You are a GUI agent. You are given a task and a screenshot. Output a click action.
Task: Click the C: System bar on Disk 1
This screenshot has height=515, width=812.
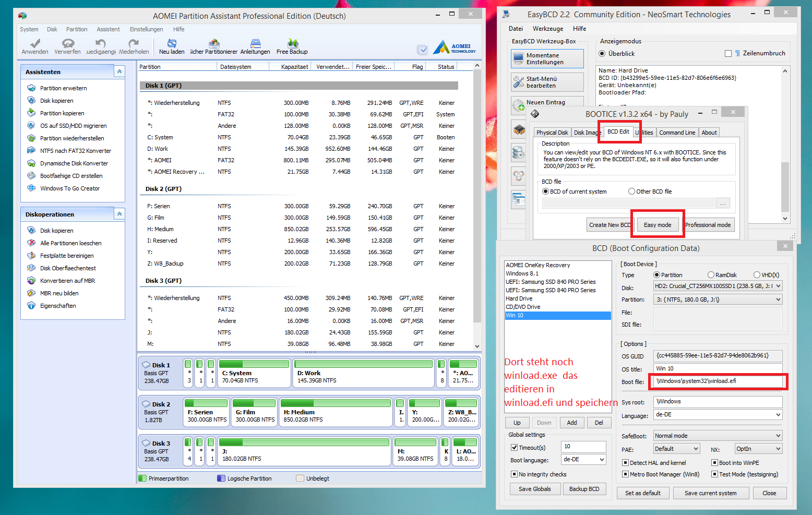click(x=254, y=373)
